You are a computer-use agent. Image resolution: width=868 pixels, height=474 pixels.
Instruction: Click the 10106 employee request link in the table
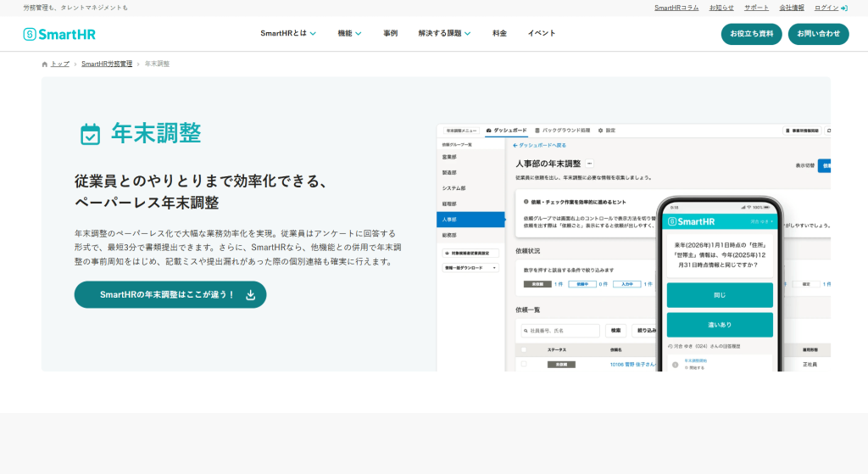(x=632, y=365)
